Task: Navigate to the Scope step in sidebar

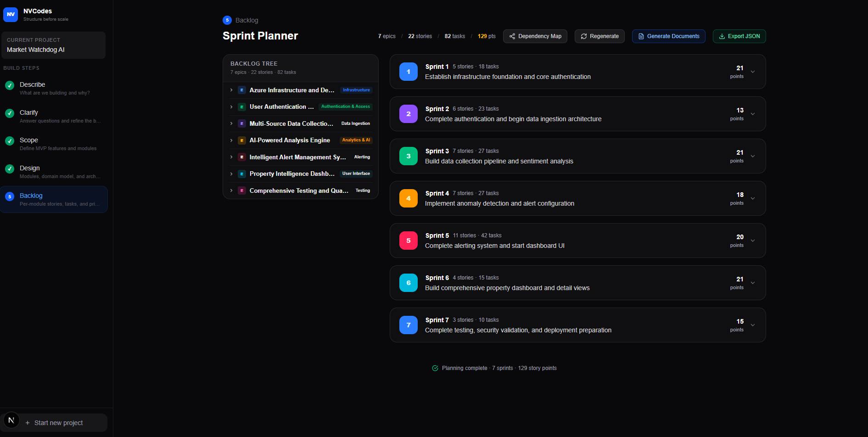Action: tap(29, 140)
